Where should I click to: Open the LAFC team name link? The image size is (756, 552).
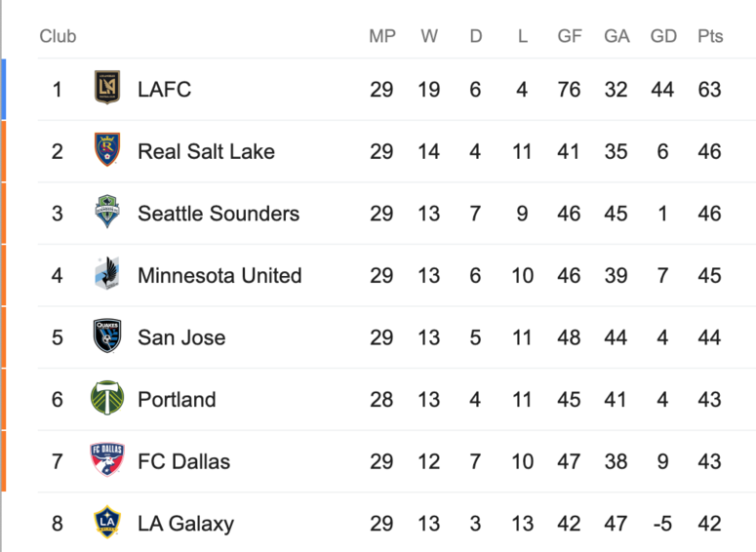(165, 89)
